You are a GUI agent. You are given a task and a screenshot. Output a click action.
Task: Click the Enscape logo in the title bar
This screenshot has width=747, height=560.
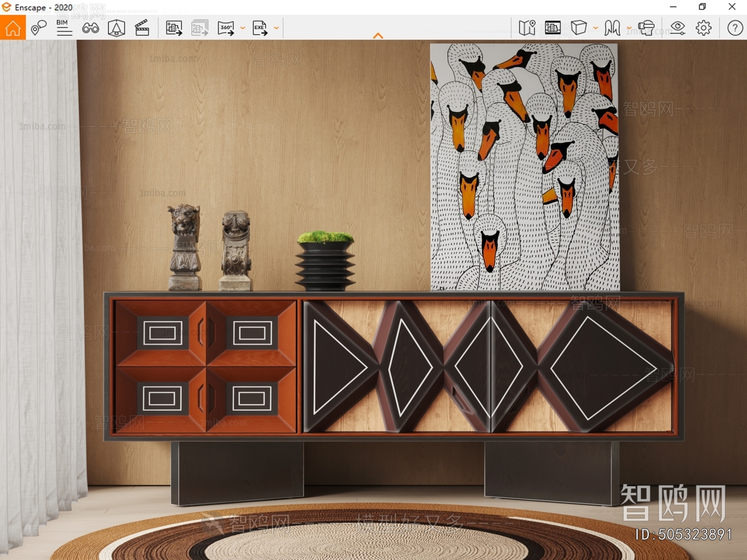[7, 7]
